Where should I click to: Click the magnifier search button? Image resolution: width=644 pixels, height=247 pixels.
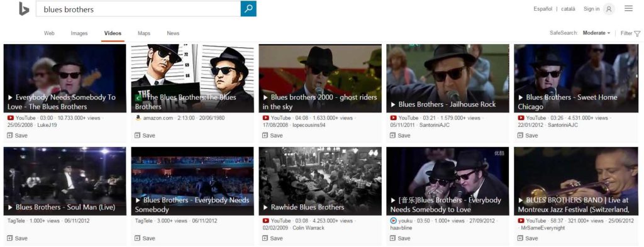[x=248, y=9]
